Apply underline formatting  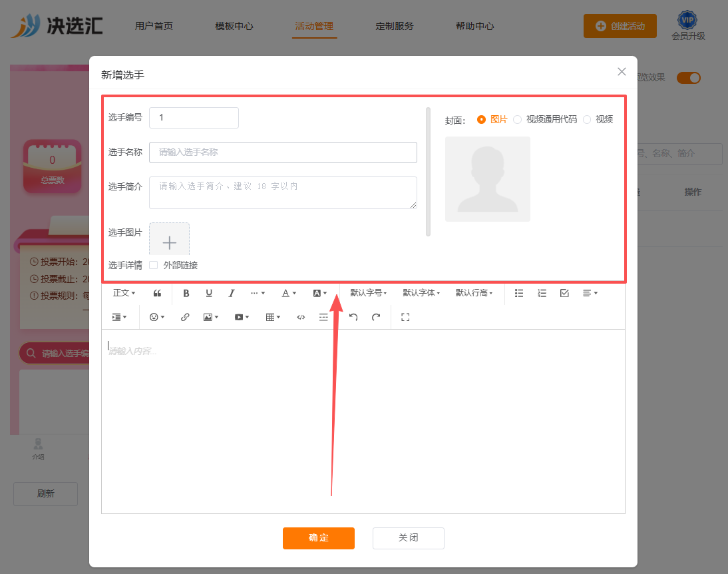209,293
